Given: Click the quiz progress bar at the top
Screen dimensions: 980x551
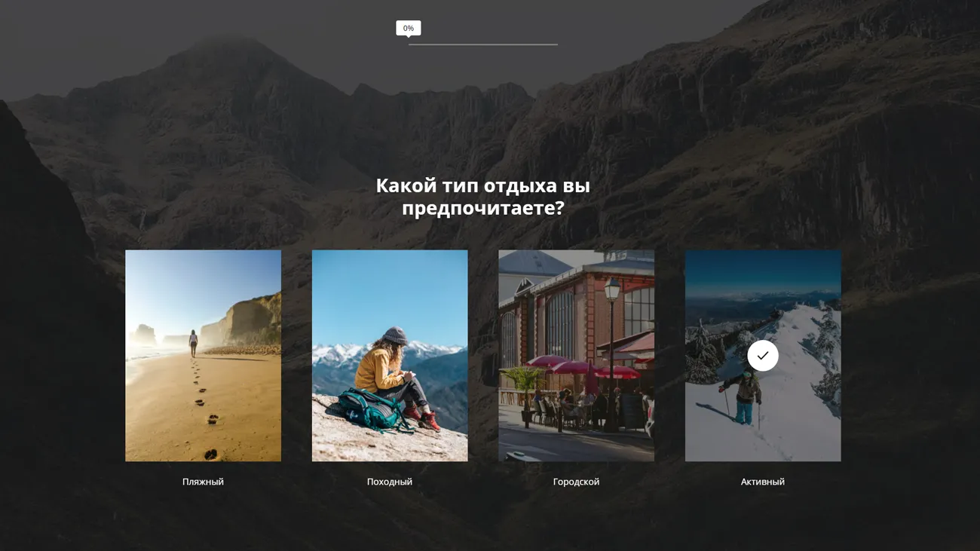Looking at the screenshot, I should click(x=482, y=44).
